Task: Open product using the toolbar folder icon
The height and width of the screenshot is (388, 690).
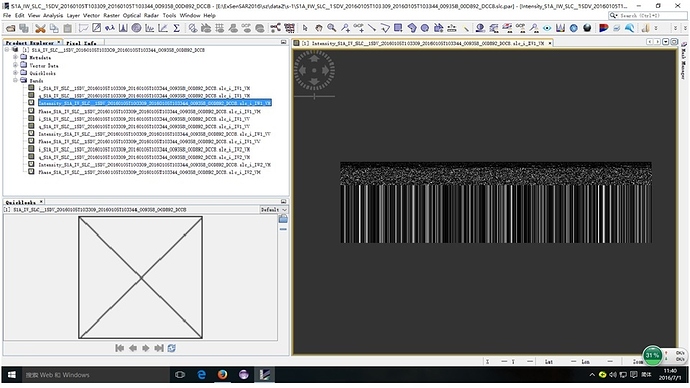Action: [x=11, y=28]
